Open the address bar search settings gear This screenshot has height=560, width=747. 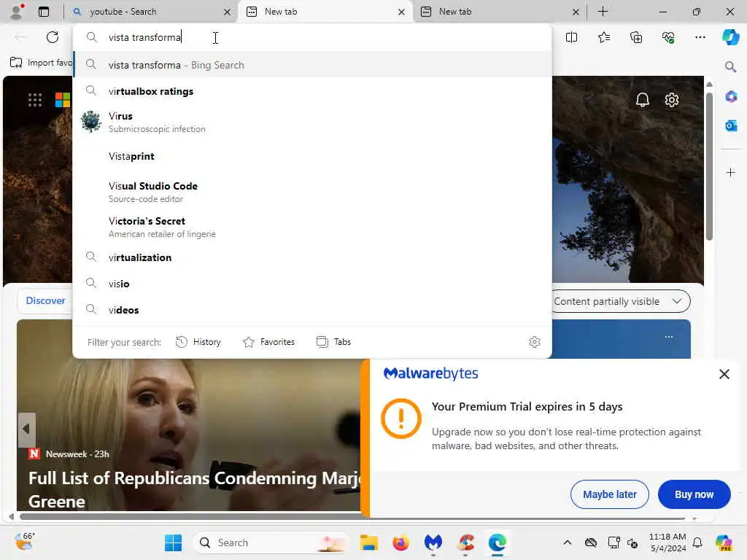[535, 342]
